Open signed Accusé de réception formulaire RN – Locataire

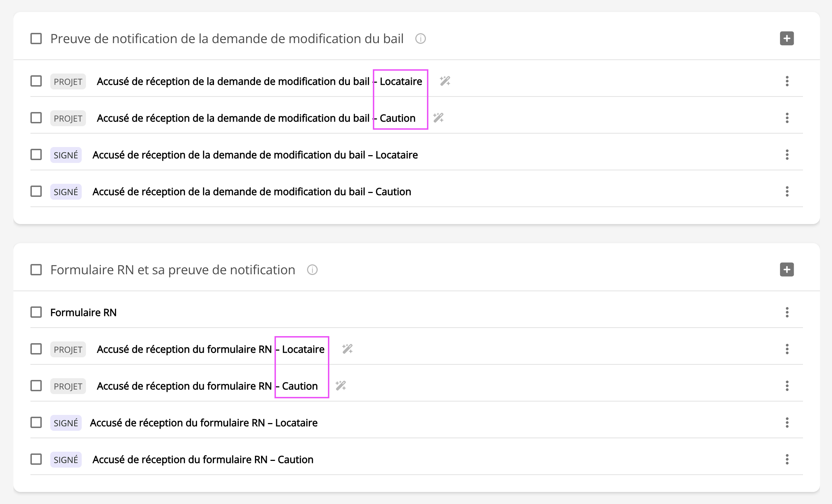(x=203, y=423)
